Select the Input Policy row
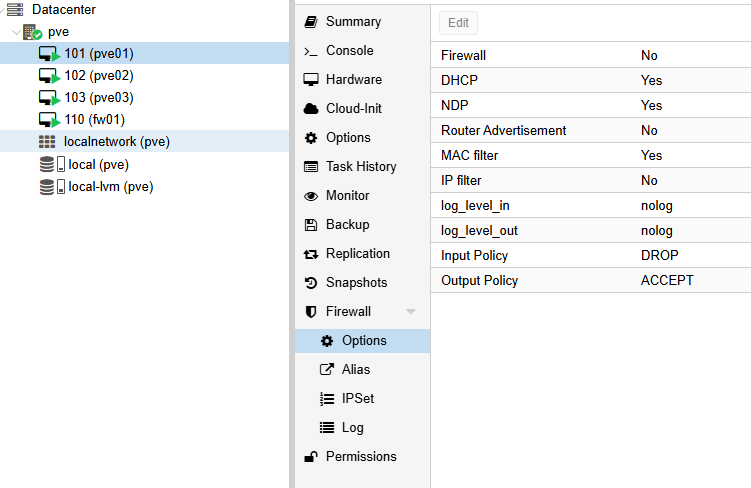This screenshot has width=751, height=488. [x=591, y=256]
